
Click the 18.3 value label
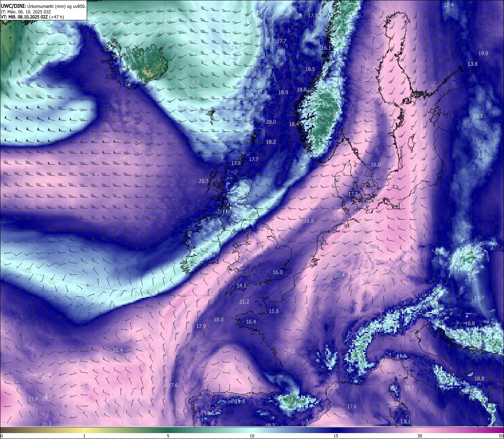[270, 426]
